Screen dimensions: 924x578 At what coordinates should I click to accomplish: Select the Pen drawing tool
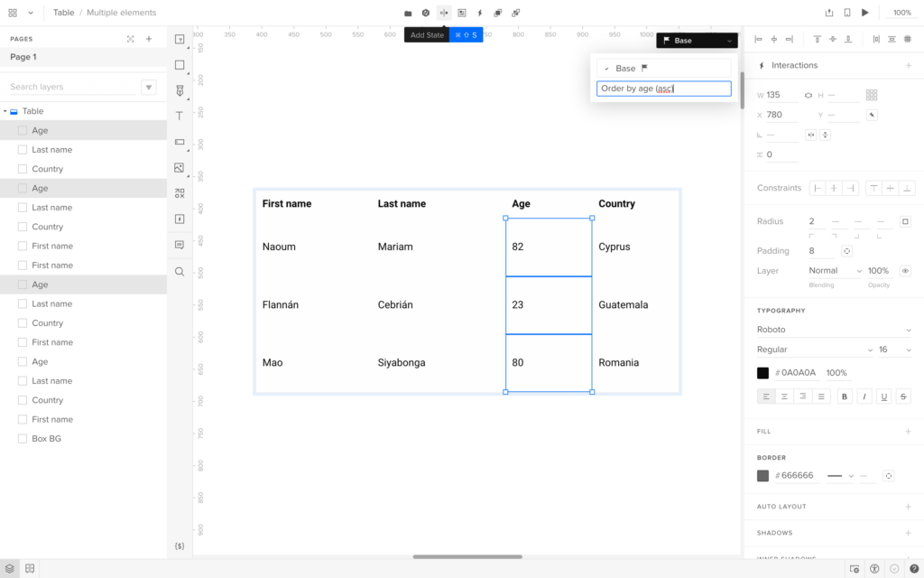click(180, 90)
